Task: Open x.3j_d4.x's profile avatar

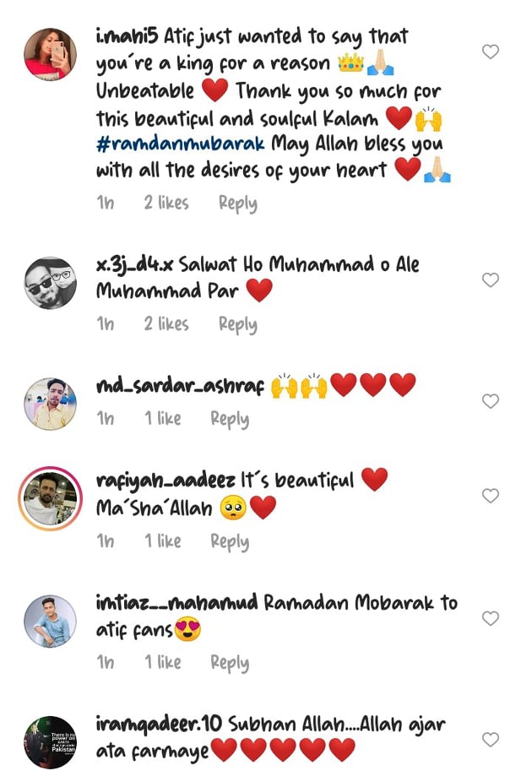Action: [x=50, y=283]
